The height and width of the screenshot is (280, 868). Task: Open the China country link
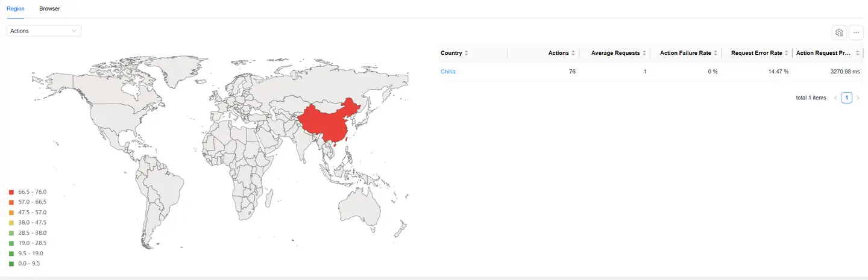tap(448, 72)
